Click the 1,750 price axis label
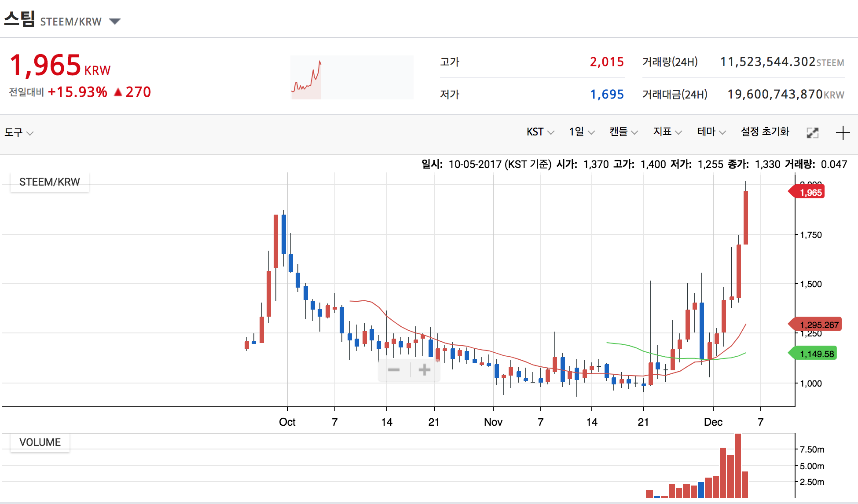The image size is (858, 504). (811, 235)
